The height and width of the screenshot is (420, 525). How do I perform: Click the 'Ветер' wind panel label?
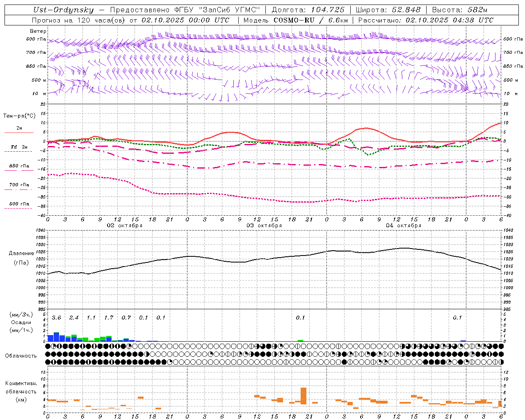click(38, 31)
